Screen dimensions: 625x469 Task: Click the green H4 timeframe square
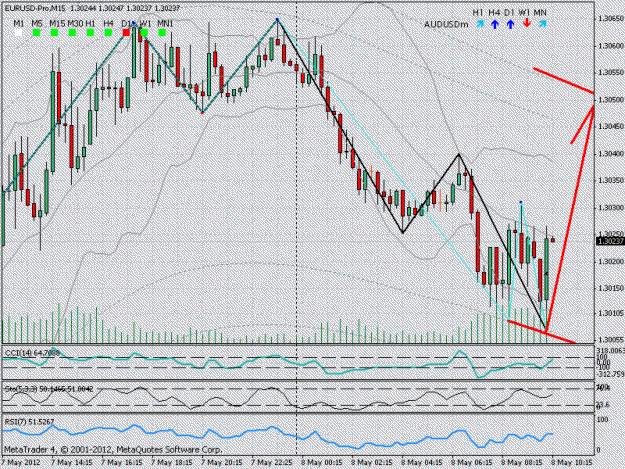tap(108, 33)
